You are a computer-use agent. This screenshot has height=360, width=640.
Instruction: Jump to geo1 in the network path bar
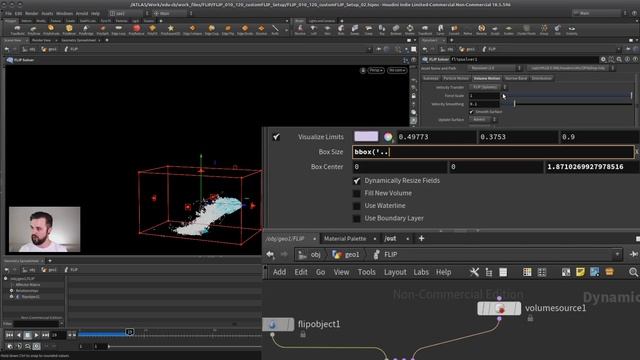click(346, 254)
